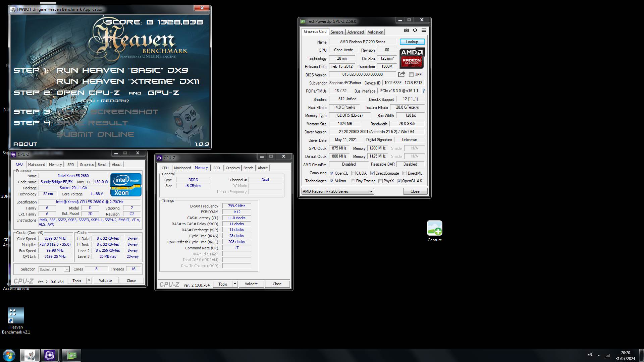This screenshot has width=644, height=362.
Task: Click GPU-Z refresh icon
Action: [415, 30]
